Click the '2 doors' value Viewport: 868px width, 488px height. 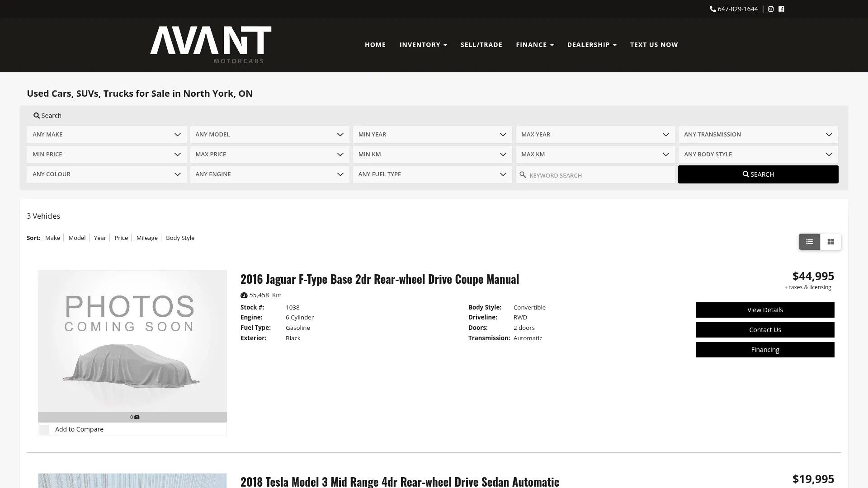(524, 328)
